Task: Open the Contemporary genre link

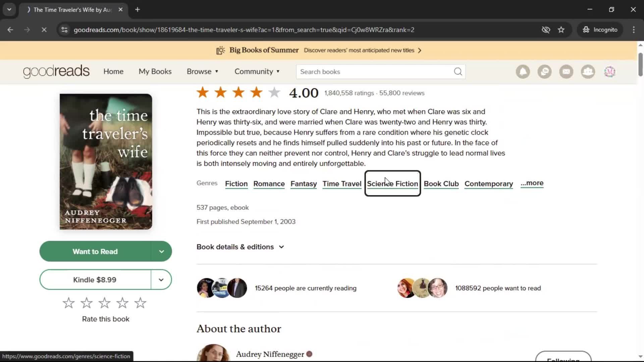Action: 489,184
